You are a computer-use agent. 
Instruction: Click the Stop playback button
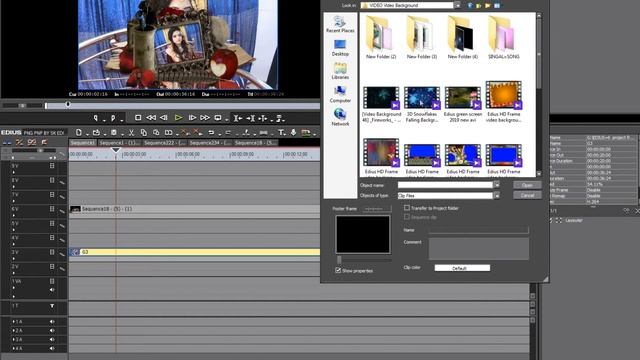click(x=138, y=118)
